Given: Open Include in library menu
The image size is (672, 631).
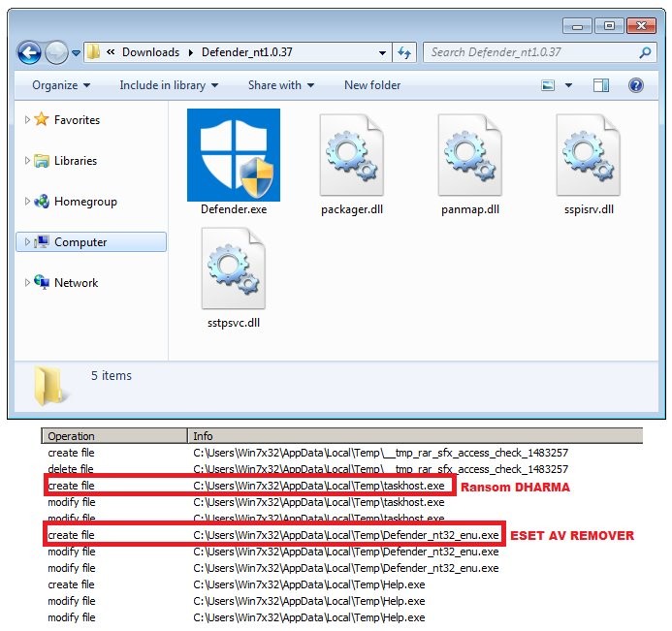Looking at the screenshot, I should [169, 85].
